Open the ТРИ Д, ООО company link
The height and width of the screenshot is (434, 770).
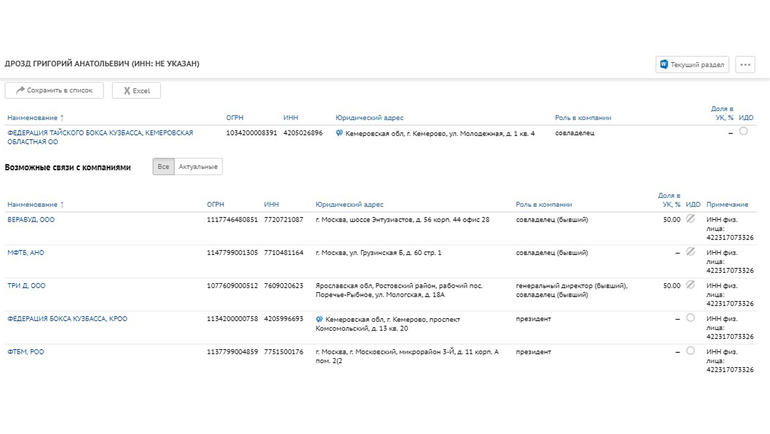tap(26, 286)
